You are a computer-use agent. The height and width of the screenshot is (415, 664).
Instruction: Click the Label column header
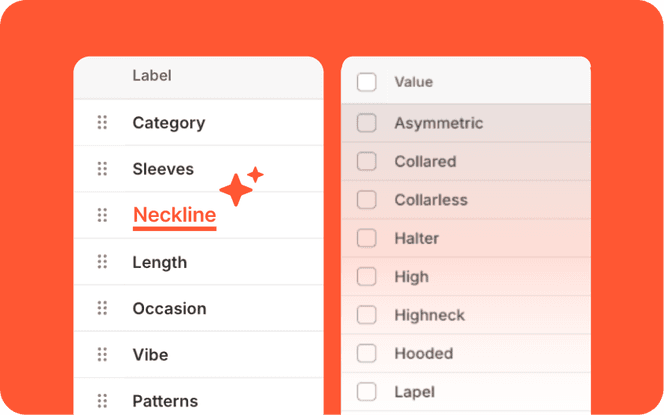151,75
